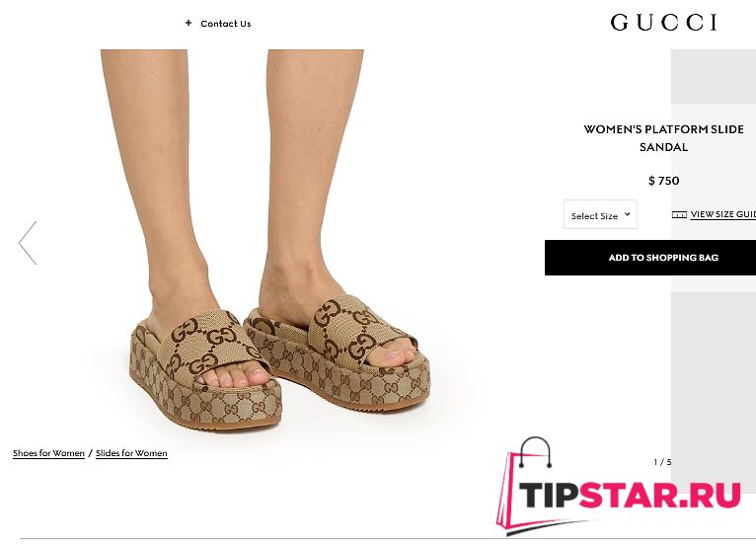
Task: Click the ruler icon next to View Size Guide
Action: (679, 214)
